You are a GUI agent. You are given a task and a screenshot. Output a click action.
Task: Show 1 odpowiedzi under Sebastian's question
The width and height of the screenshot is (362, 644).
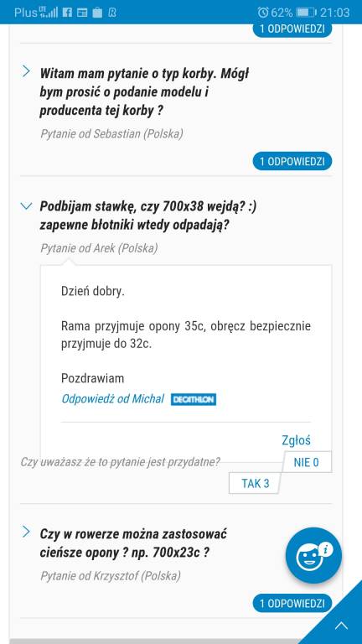292,161
